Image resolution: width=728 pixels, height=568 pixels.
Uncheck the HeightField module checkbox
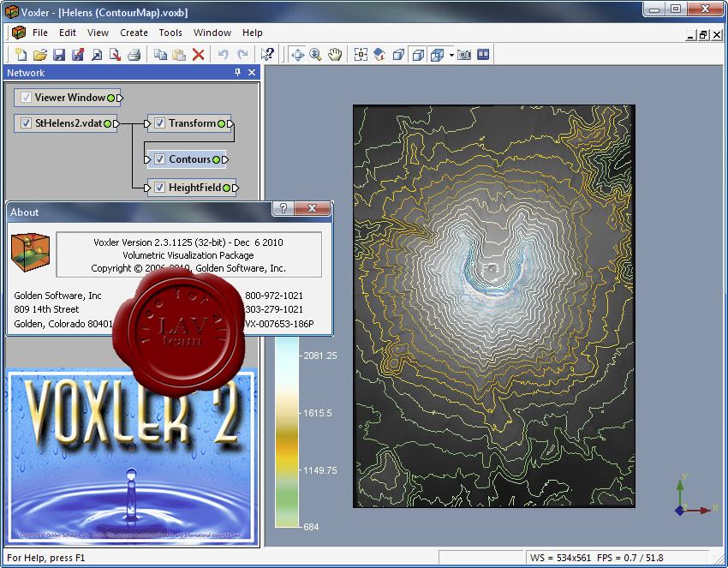point(159,188)
